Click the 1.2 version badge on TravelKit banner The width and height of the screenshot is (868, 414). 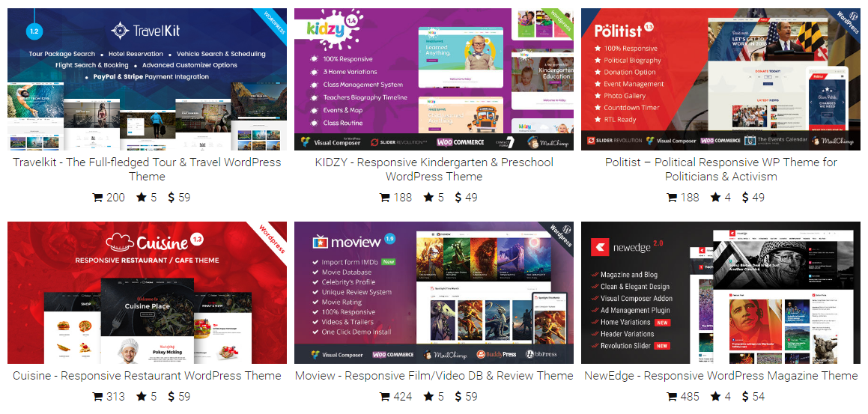[x=34, y=31]
